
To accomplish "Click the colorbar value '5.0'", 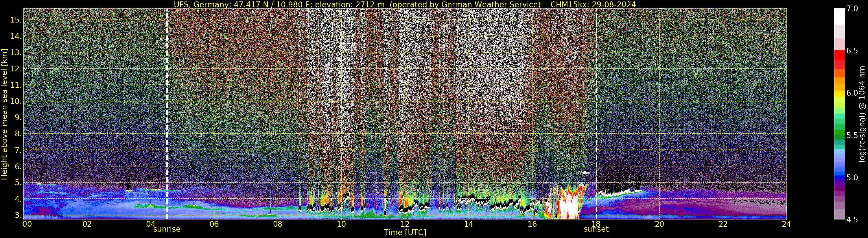I will point(852,177).
